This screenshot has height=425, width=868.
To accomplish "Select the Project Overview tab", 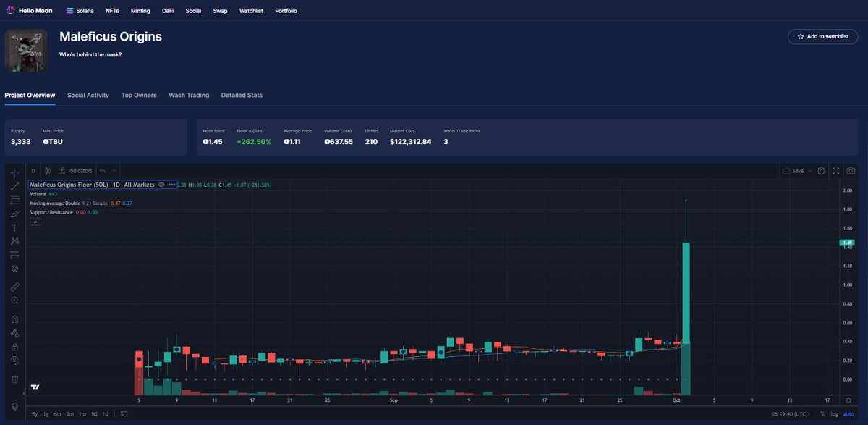I will (x=30, y=95).
